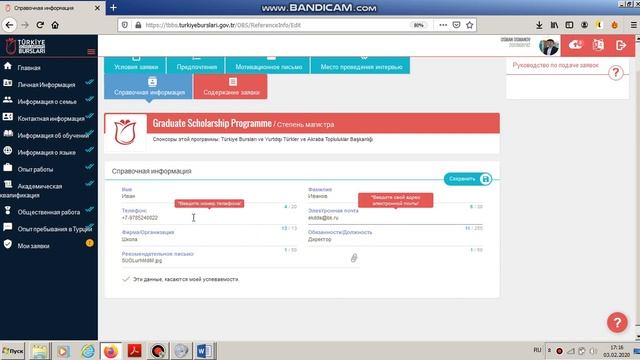Save page to Pocket icon
This screenshot has height=360, width=640.
456,25
